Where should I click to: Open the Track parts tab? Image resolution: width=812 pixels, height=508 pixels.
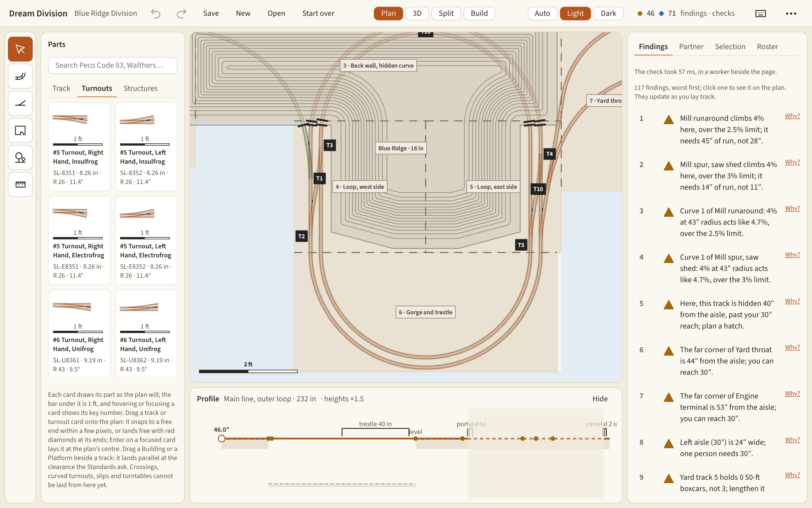(61, 88)
